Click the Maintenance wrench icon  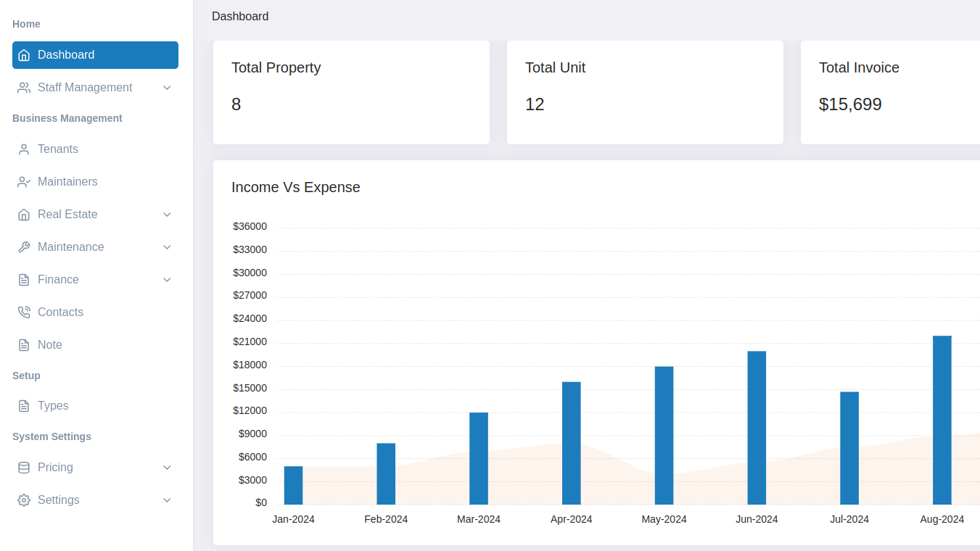click(24, 247)
